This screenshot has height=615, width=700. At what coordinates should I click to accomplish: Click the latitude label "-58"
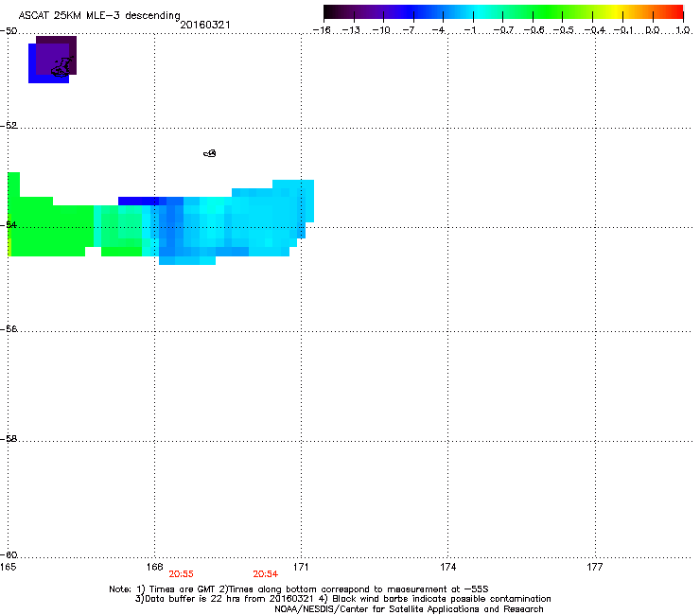[9, 439]
